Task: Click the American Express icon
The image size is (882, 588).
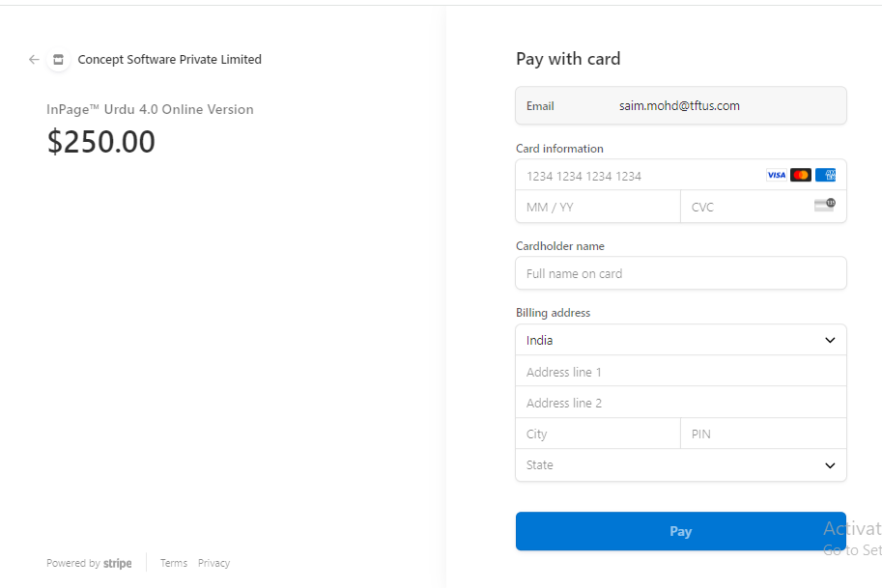Action: tap(825, 175)
